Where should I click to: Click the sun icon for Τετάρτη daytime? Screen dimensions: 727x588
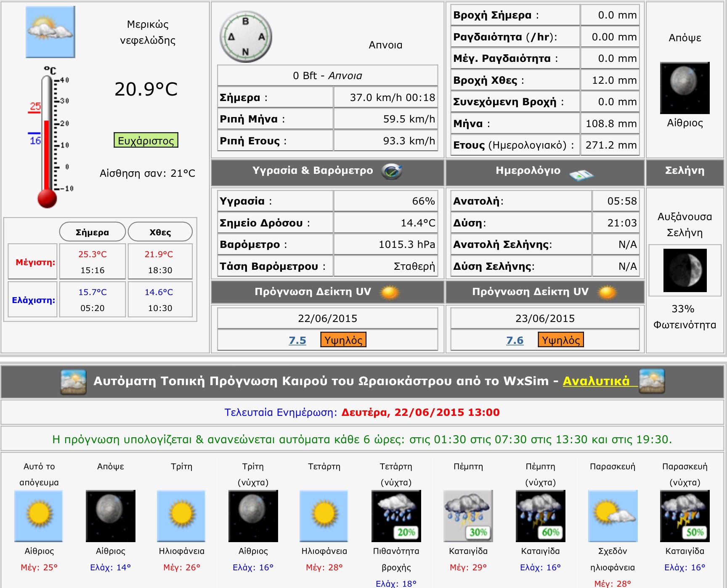coord(324,516)
